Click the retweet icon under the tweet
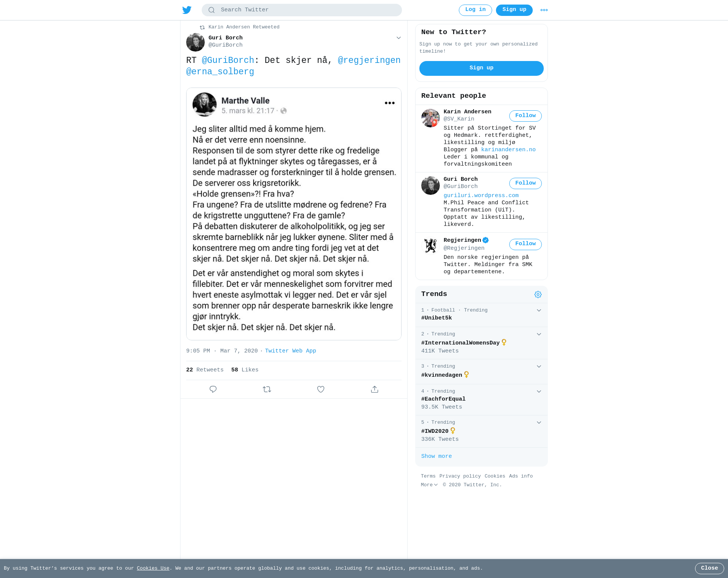Screen dimensions: 728x578 (x=267, y=389)
